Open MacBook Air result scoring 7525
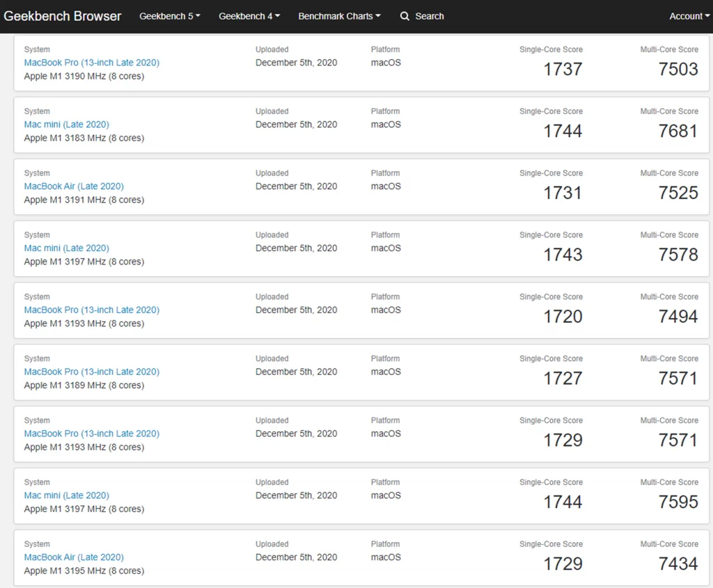 (x=74, y=186)
